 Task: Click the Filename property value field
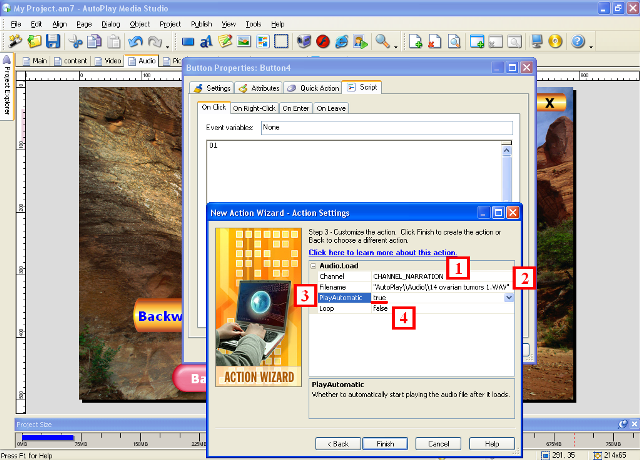point(440,287)
